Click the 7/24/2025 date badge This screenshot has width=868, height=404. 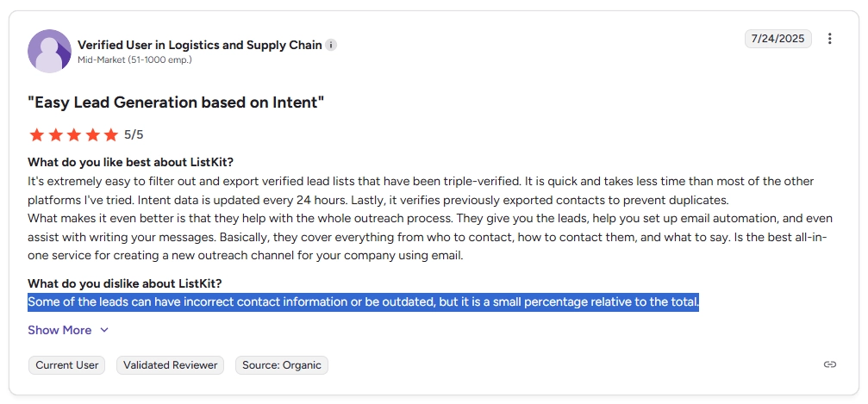coord(777,39)
